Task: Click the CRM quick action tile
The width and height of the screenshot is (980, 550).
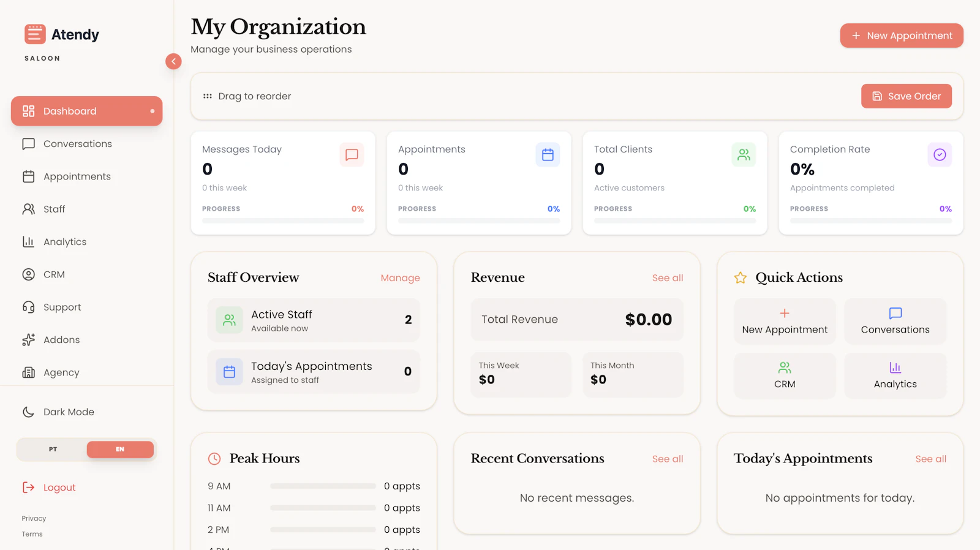Action: (x=785, y=376)
